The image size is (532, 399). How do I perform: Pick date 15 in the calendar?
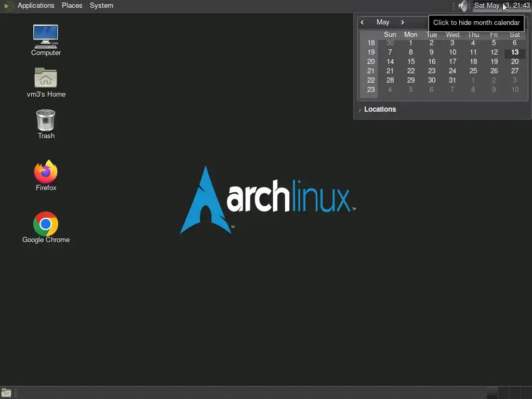[x=410, y=61]
